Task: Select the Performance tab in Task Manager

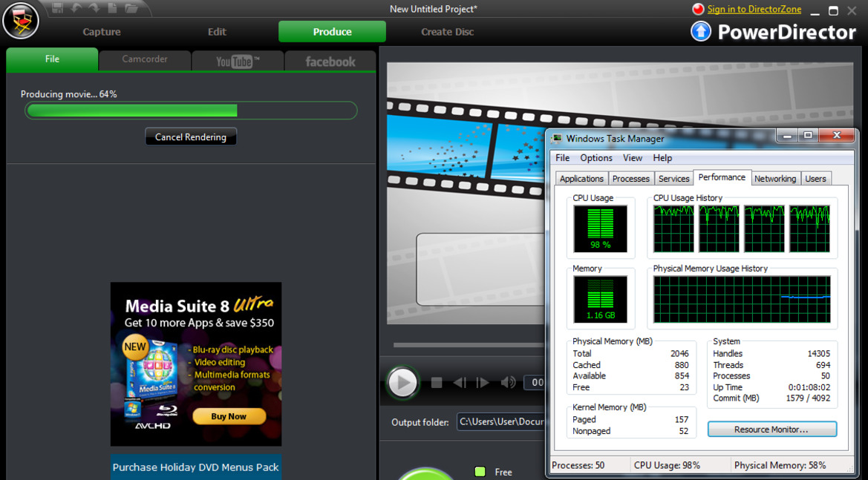Action: point(722,177)
